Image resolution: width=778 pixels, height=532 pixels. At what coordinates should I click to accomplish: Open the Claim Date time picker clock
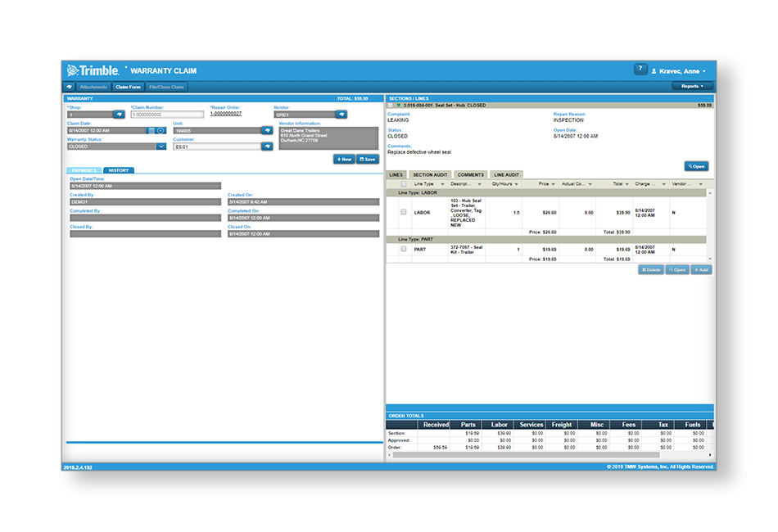(x=161, y=130)
